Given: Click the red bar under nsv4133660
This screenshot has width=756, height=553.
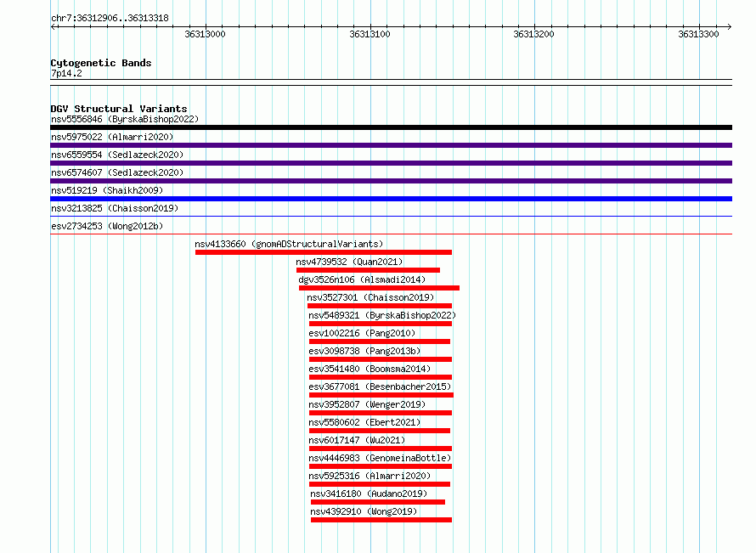Looking at the screenshot, I should coord(324,252).
